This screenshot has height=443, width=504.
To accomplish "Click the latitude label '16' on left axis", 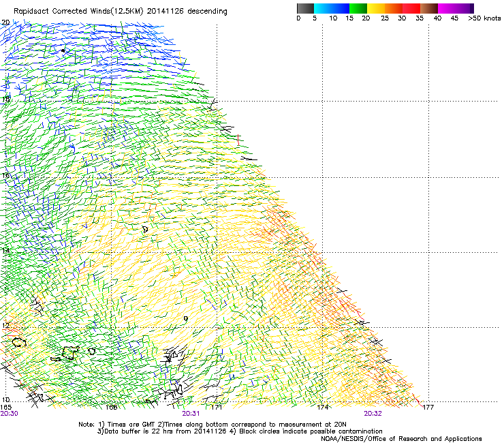I will click(5, 176).
